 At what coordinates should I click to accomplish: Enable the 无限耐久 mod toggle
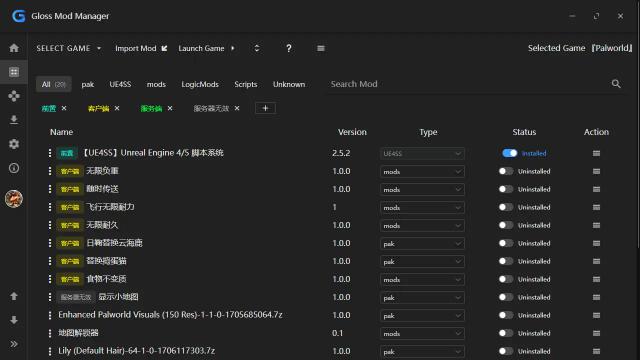(x=506, y=225)
